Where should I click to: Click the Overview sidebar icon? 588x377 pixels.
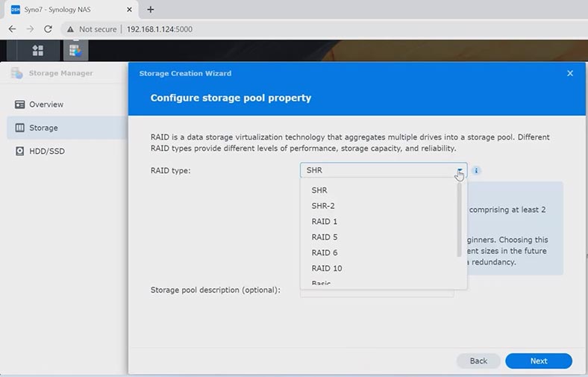click(20, 105)
